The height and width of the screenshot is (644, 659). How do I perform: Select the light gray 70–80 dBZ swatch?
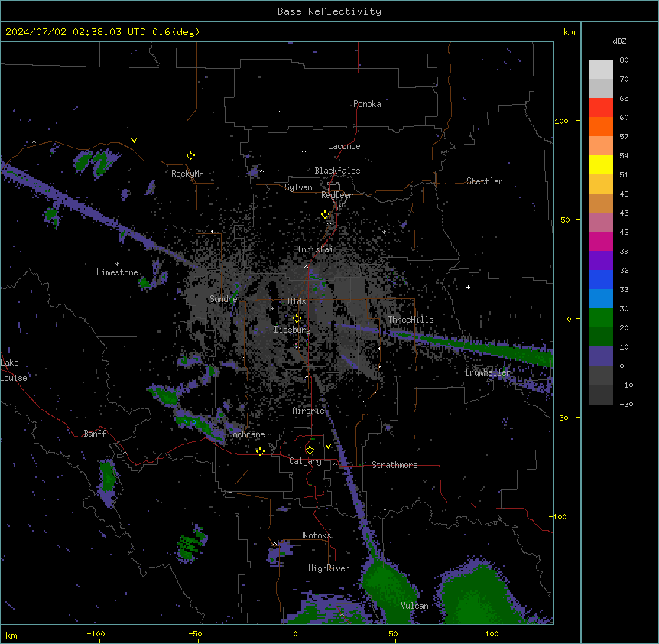(x=601, y=70)
